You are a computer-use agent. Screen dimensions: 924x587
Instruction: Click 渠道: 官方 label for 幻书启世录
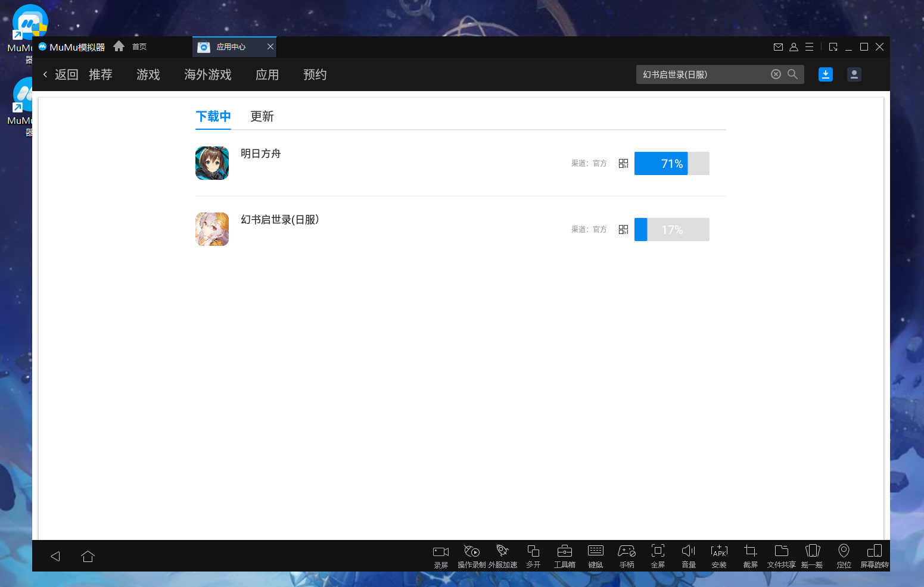point(589,229)
